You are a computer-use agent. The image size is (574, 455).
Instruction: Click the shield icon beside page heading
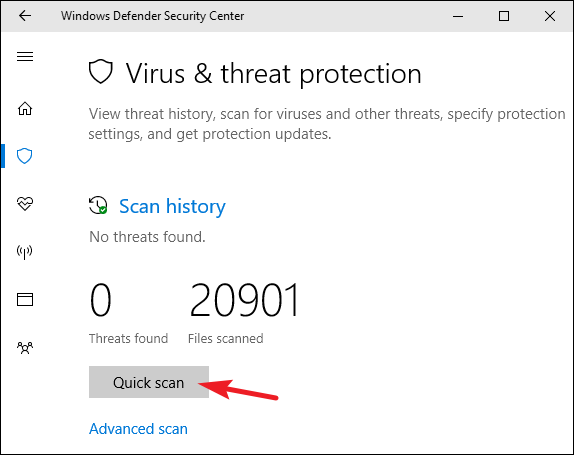point(101,72)
